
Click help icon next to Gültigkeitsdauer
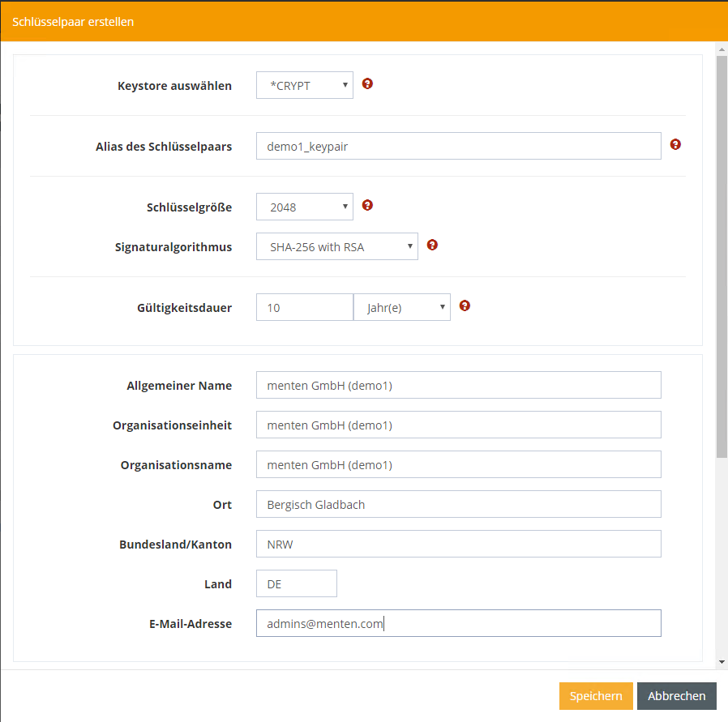coord(465,305)
